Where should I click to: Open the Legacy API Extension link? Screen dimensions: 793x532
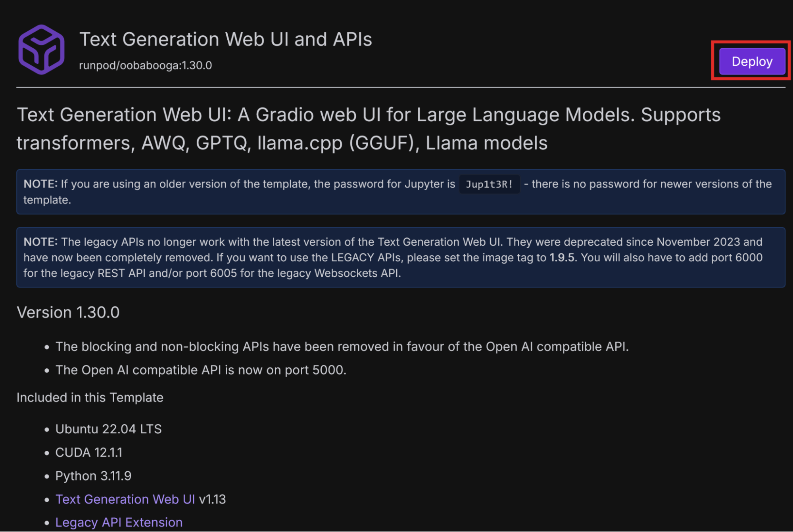[119, 522]
